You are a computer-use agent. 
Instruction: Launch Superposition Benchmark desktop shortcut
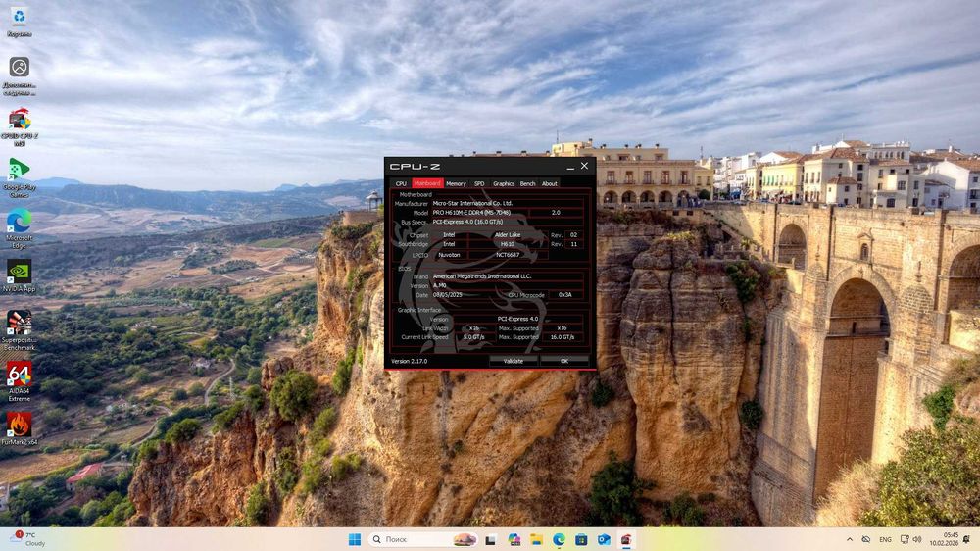point(20,330)
